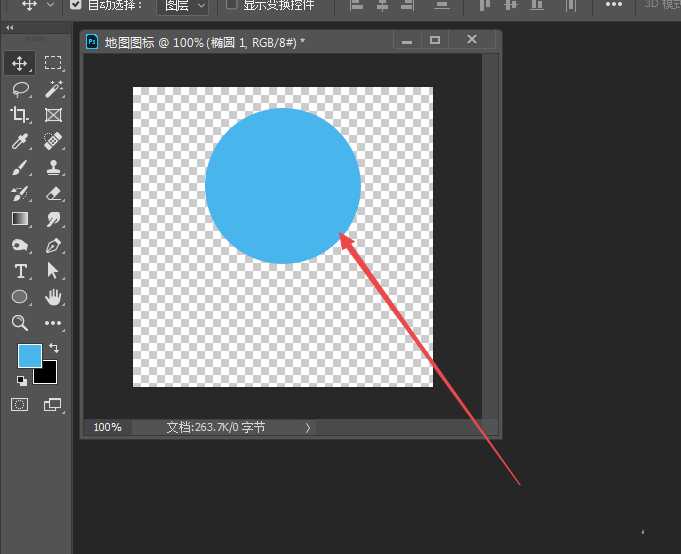The width and height of the screenshot is (681, 554).
Task: Open the blue foreground color picker
Action: [x=30, y=356]
